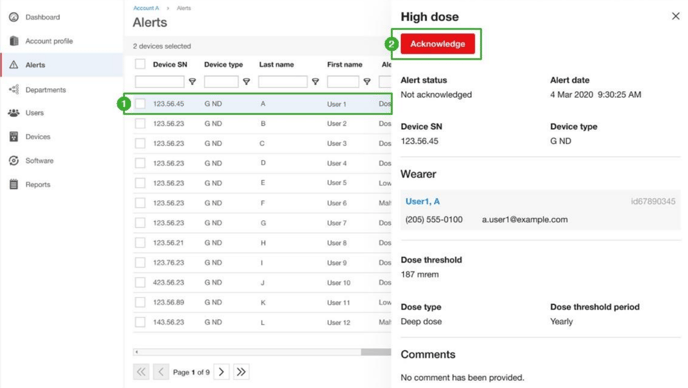The height and width of the screenshot is (388, 688).
Task: Toggle the select-all checkbox in header
Action: (140, 64)
